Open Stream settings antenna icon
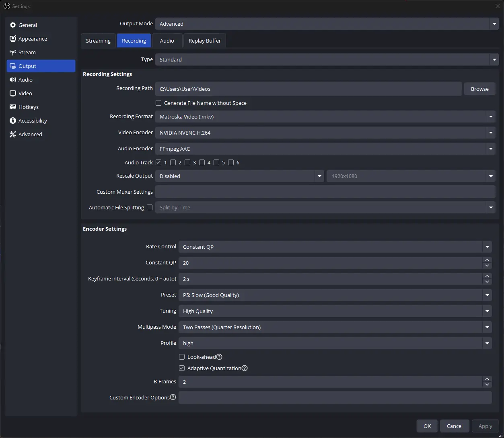This screenshot has height=438, width=504. coord(13,52)
